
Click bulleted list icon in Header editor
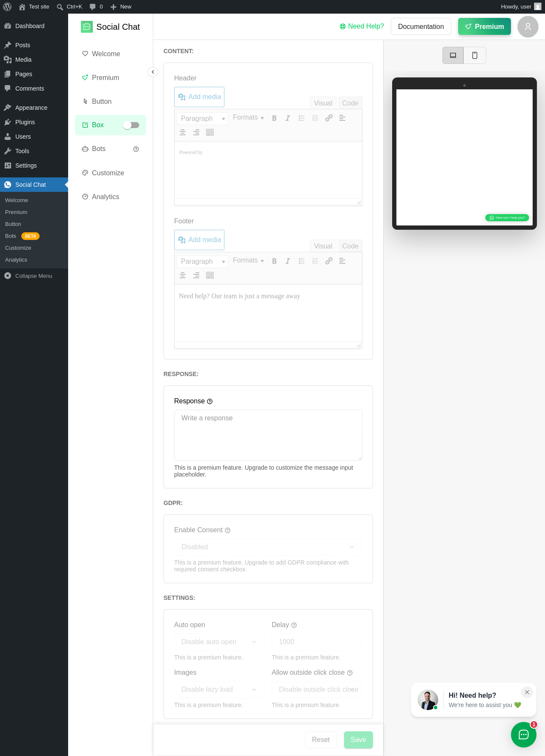301,118
